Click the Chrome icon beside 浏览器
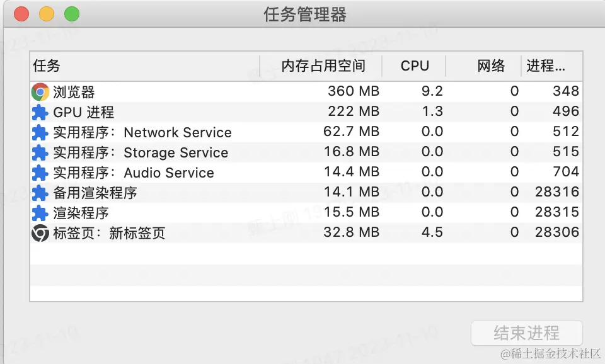The height and width of the screenshot is (364, 605). click(x=40, y=92)
